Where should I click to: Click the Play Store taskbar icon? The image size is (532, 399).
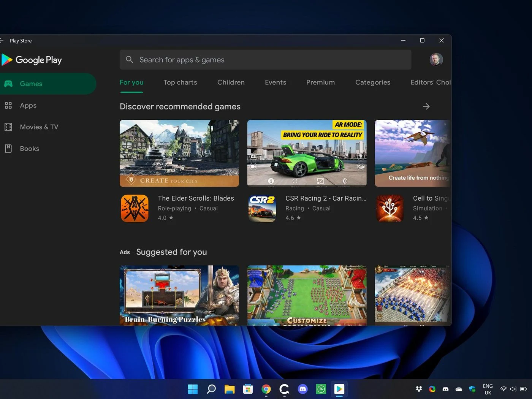click(339, 389)
